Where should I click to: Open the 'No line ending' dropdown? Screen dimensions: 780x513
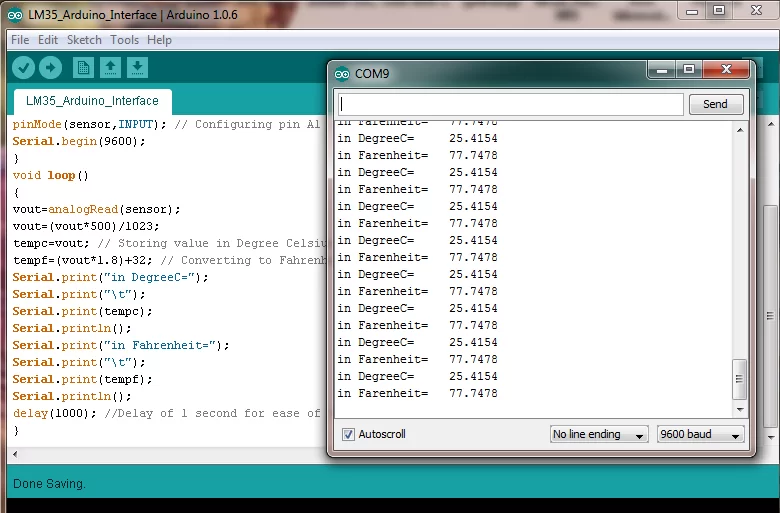tap(596, 435)
